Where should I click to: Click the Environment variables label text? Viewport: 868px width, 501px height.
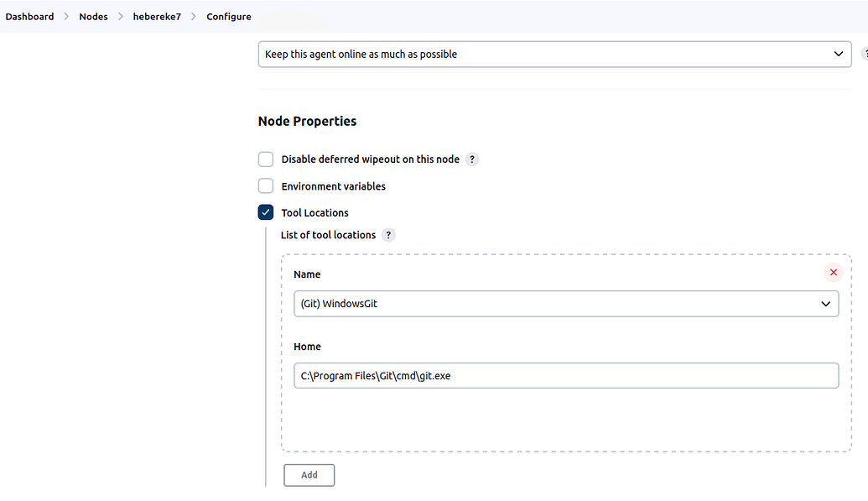click(x=333, y=186)
